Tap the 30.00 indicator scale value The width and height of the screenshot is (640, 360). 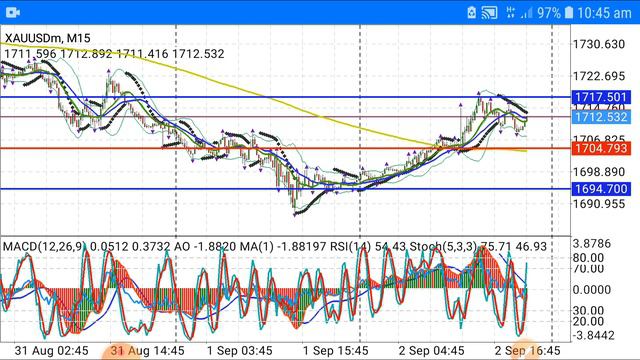(x=588, y=311)
